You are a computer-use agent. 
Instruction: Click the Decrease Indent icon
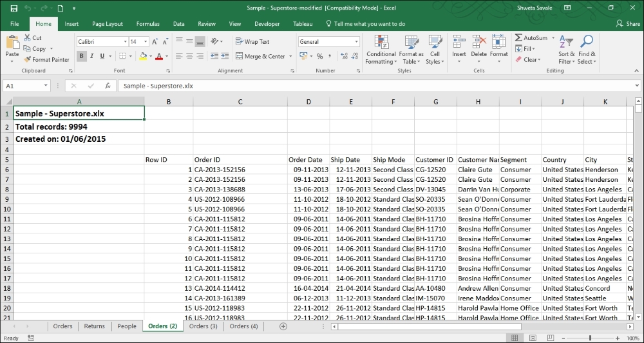coord(214,56)
